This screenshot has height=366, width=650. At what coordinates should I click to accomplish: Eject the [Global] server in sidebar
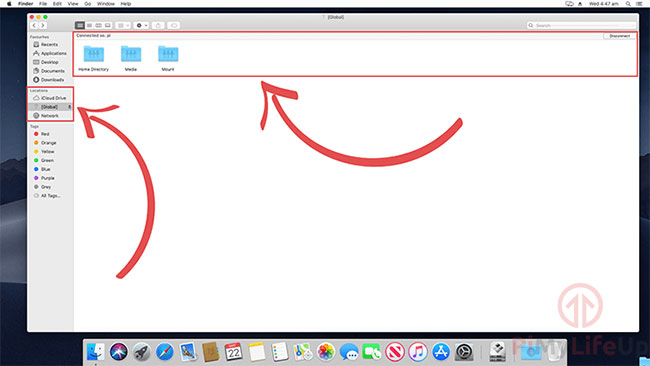69,107
